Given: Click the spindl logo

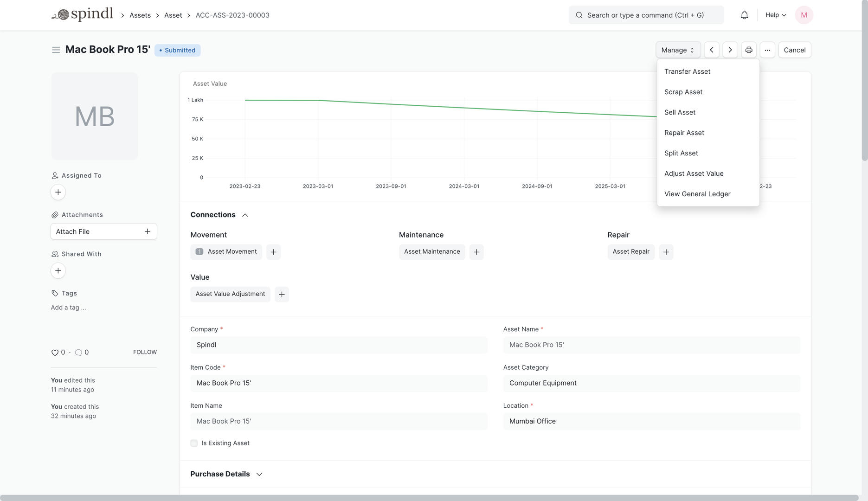Looking at the screenshot, I should (82, 14).
